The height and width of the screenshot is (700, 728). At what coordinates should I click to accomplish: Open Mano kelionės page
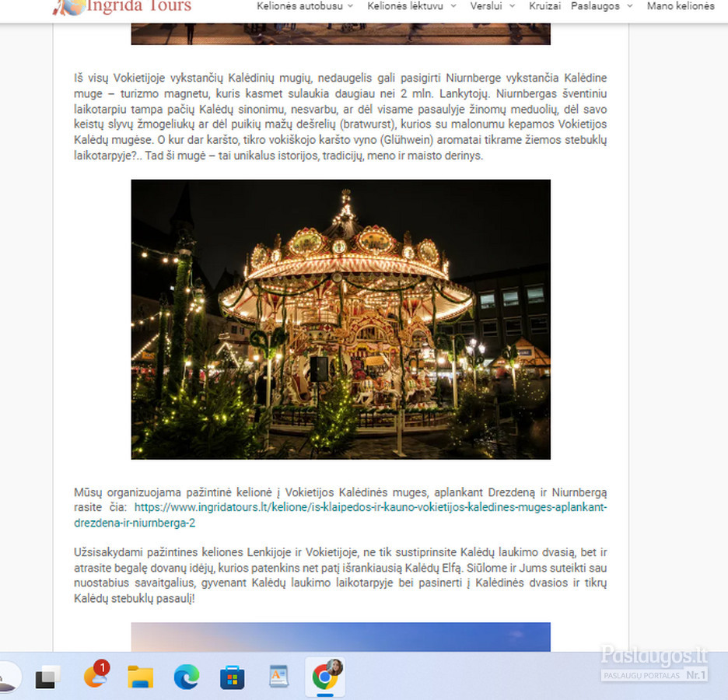click(x=681, y=6)
